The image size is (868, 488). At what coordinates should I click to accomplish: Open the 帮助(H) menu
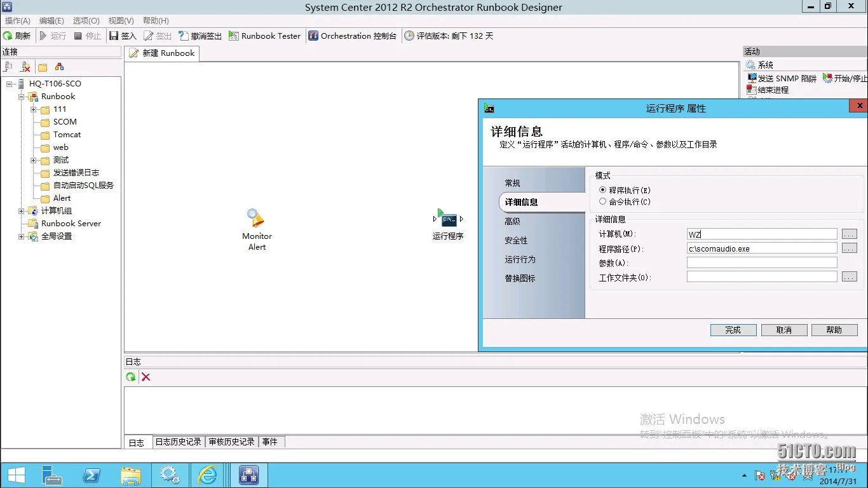[x=156, y=21]
